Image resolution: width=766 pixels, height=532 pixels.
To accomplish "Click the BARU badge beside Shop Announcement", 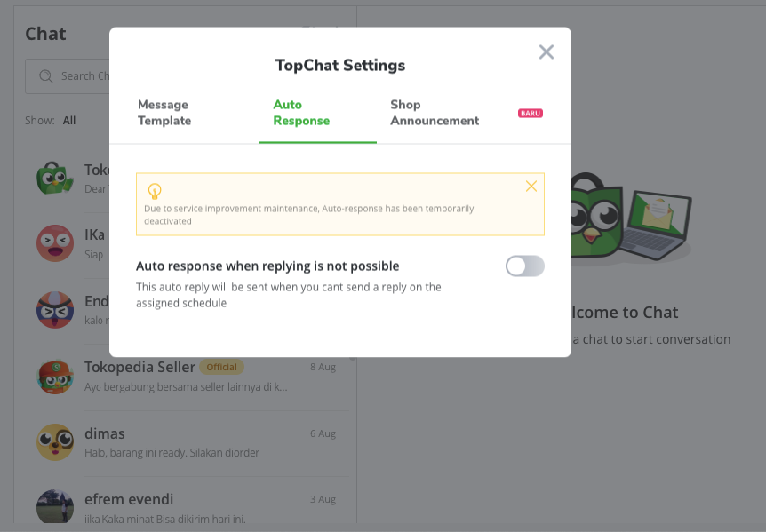I will (530, 113).
